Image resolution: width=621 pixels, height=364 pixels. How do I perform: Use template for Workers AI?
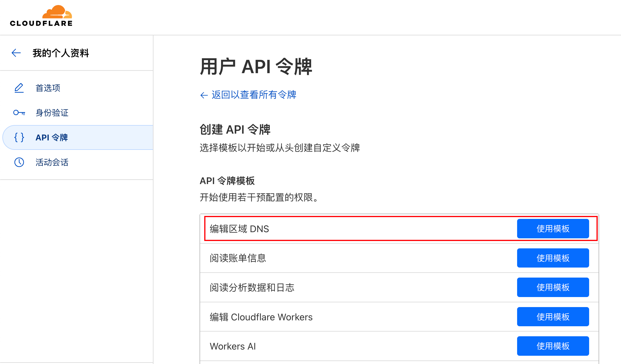553,346
